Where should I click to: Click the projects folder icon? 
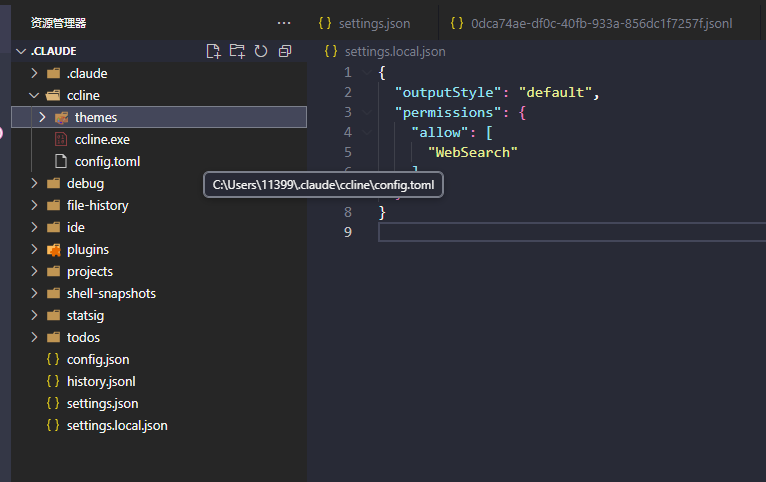pyautogui.click(x=53, y=272)
